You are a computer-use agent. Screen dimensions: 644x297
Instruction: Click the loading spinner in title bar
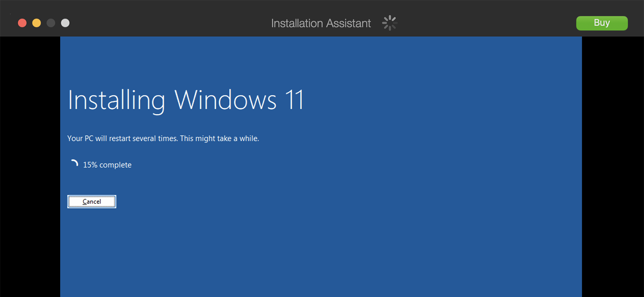(389, 23)
